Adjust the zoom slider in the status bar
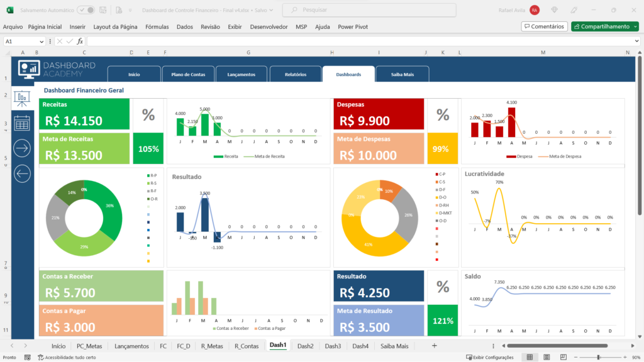644x362 pixels. tap(599, 356)
